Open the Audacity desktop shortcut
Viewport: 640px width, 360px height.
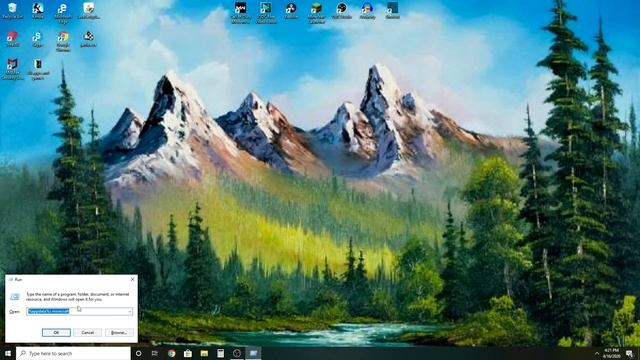(x=367, y=11)
